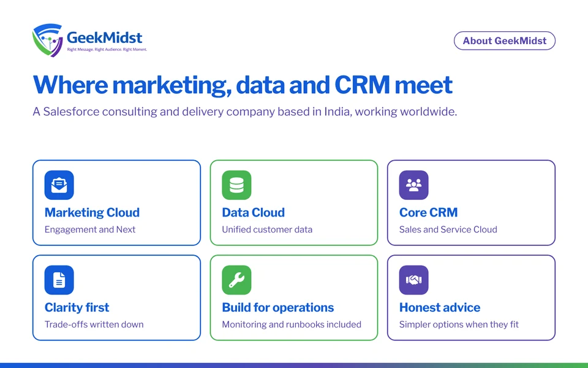Click the GeekMidst wordmark text
The image size is (588, 368).
(x=105, y=37)
